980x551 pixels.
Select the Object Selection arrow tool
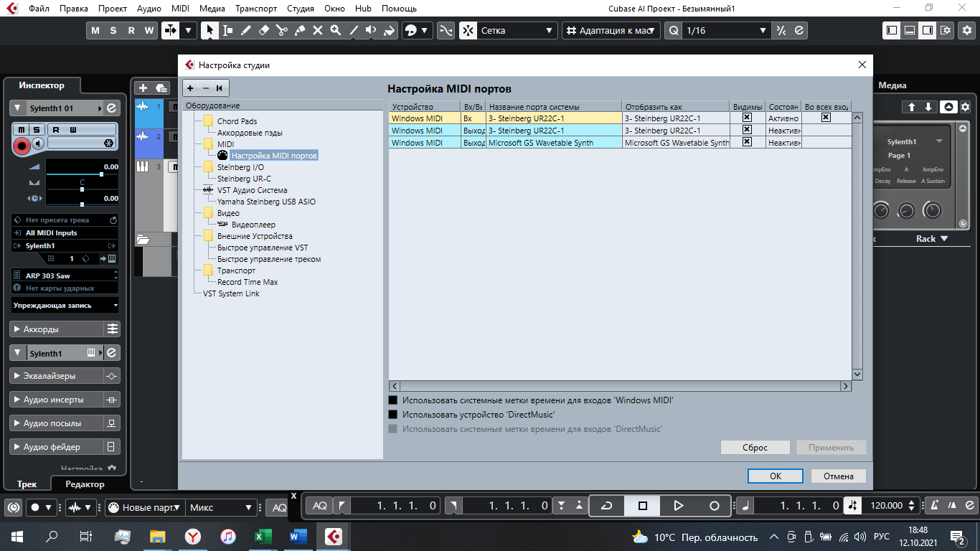point(209,30)
